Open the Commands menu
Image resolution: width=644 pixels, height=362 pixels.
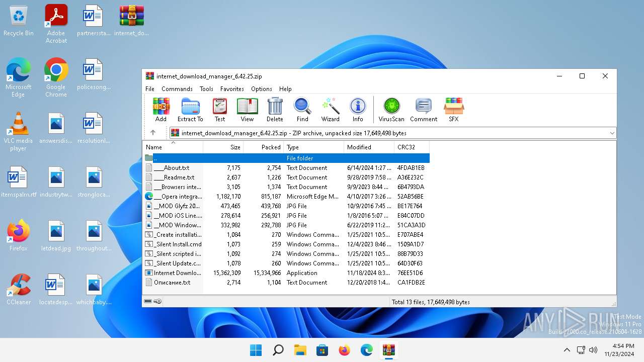click(x=177, y=88)
